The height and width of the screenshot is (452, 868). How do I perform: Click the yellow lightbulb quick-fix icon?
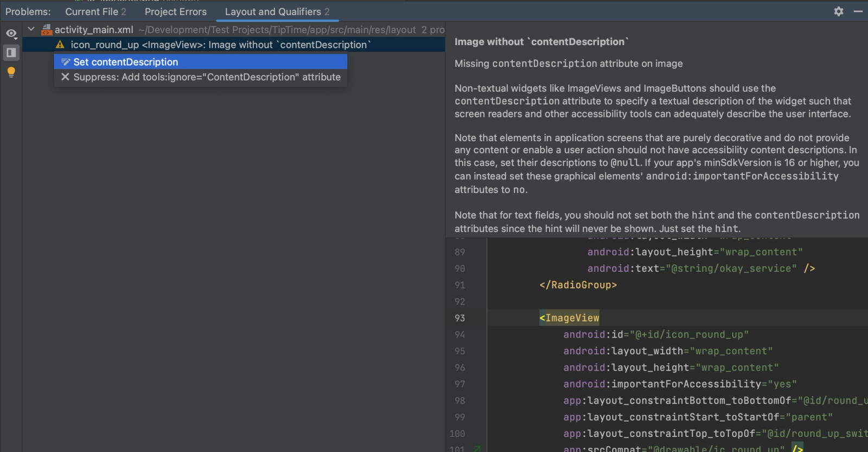click(x=11, y=72)
